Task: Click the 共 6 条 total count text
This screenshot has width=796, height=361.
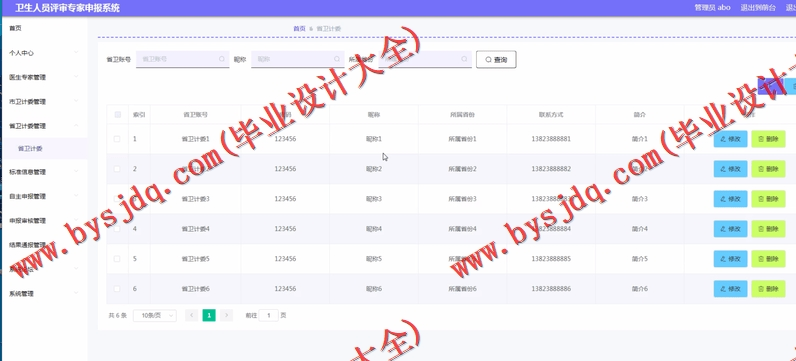Action: pos(118,315)
